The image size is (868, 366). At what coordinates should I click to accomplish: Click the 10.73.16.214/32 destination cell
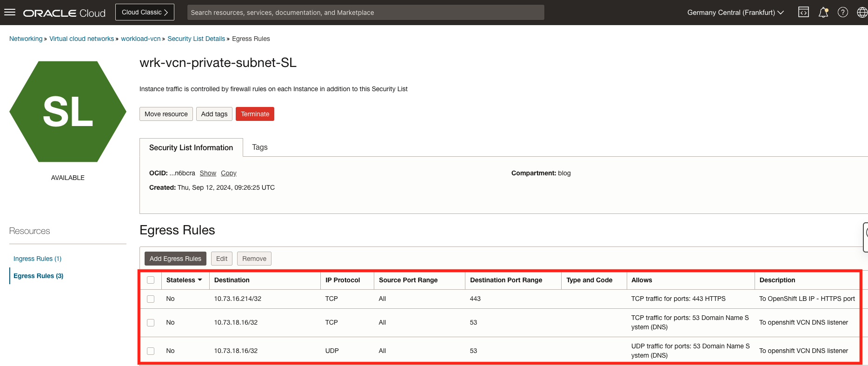point(238,299)
